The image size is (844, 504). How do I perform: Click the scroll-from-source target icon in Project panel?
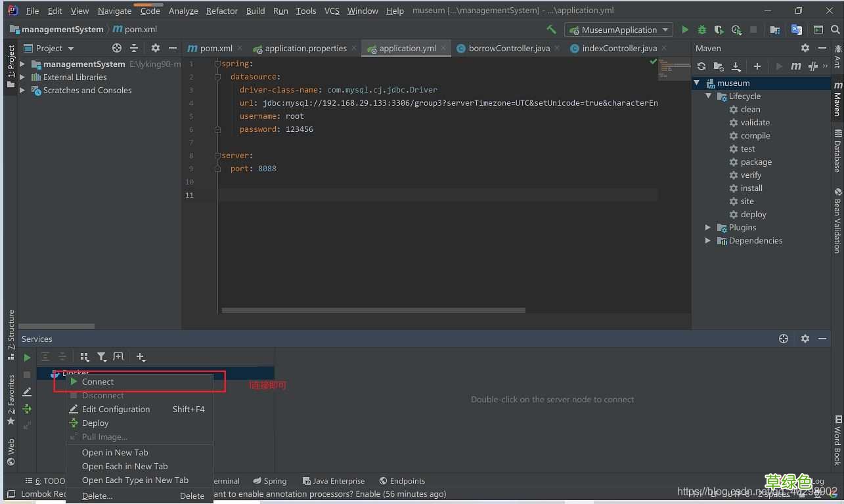point(117,48)
